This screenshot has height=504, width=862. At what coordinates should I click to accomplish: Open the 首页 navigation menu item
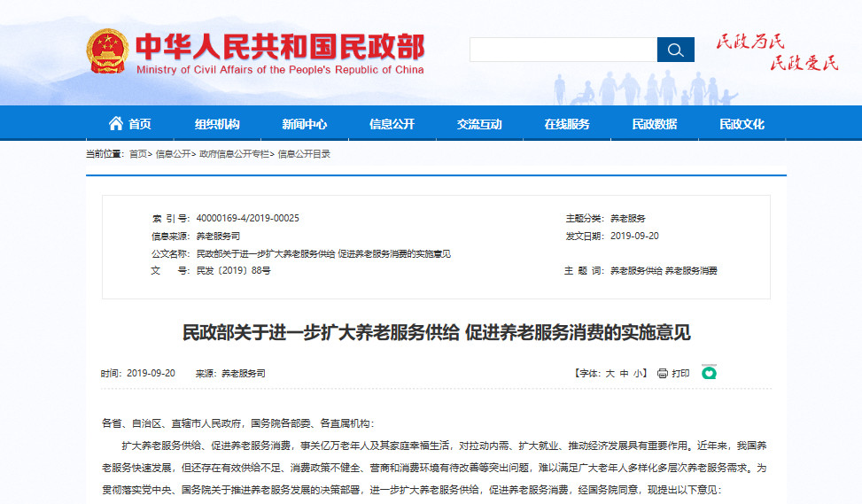coord(129,124)
